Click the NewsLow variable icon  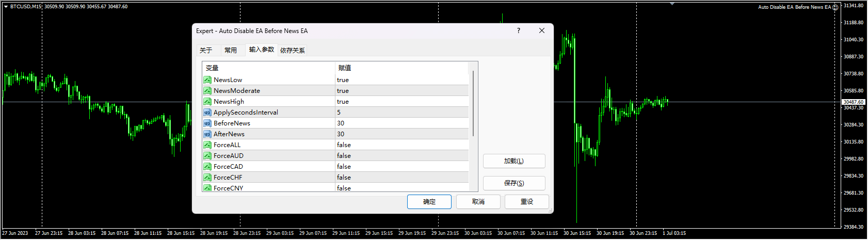[207, 80]
